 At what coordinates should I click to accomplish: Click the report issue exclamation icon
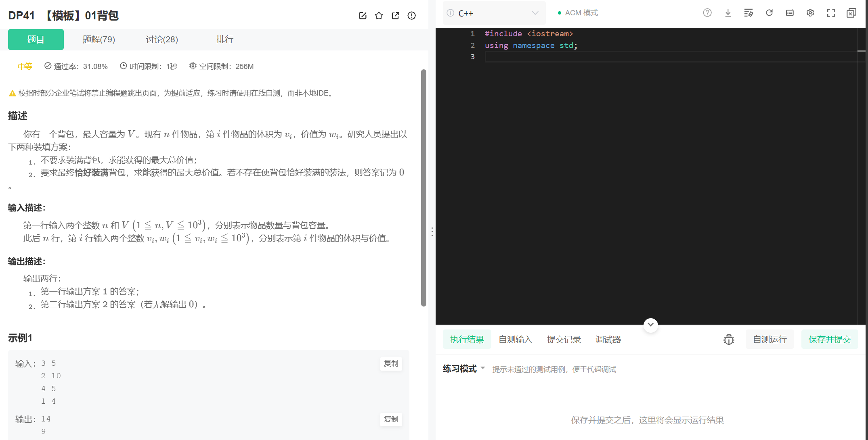point(411,16)
